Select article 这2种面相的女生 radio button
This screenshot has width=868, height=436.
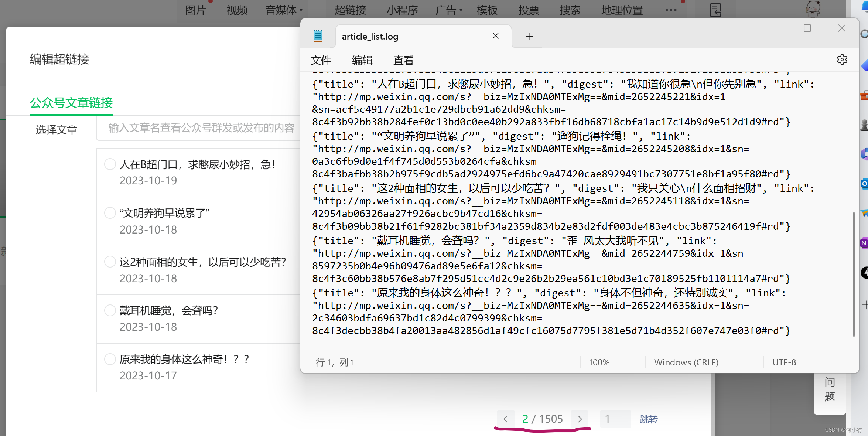(110, 262)
